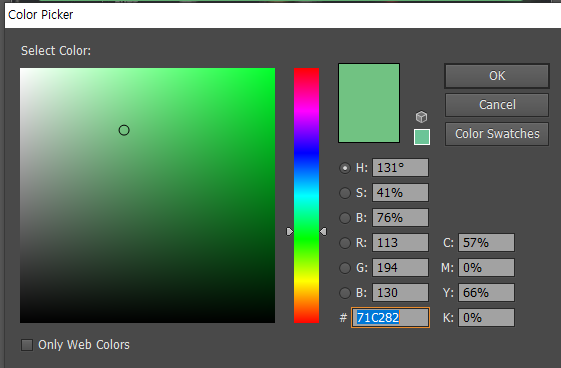Click the large new color preview swatch
Image resolution: width=561 pixels, height=368 pixels.
(x=369, y=103)
